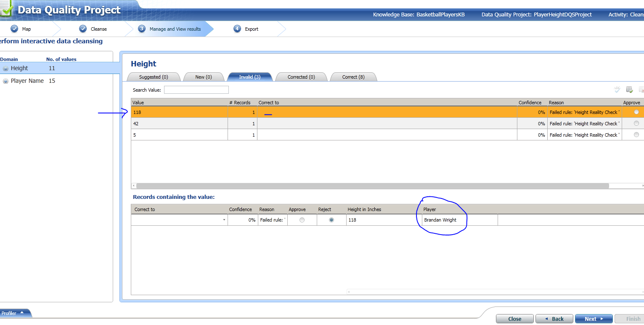Viewport: 644px width, 325px height.
Task: Click the values grid horizontal scrollbar
Action: (x=372, y=185)
